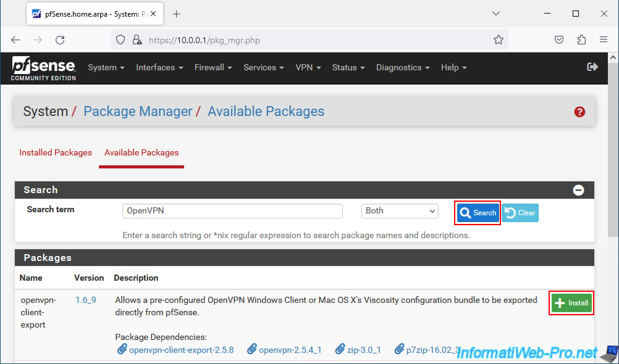Click the logout icon in navbar

tap(592, 67)
